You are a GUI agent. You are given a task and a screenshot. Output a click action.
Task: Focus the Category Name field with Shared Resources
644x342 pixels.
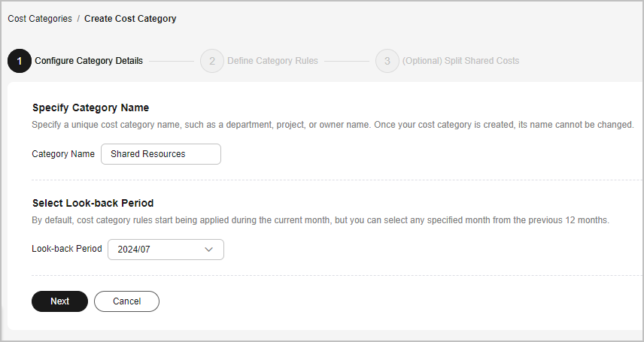[161, 154]
